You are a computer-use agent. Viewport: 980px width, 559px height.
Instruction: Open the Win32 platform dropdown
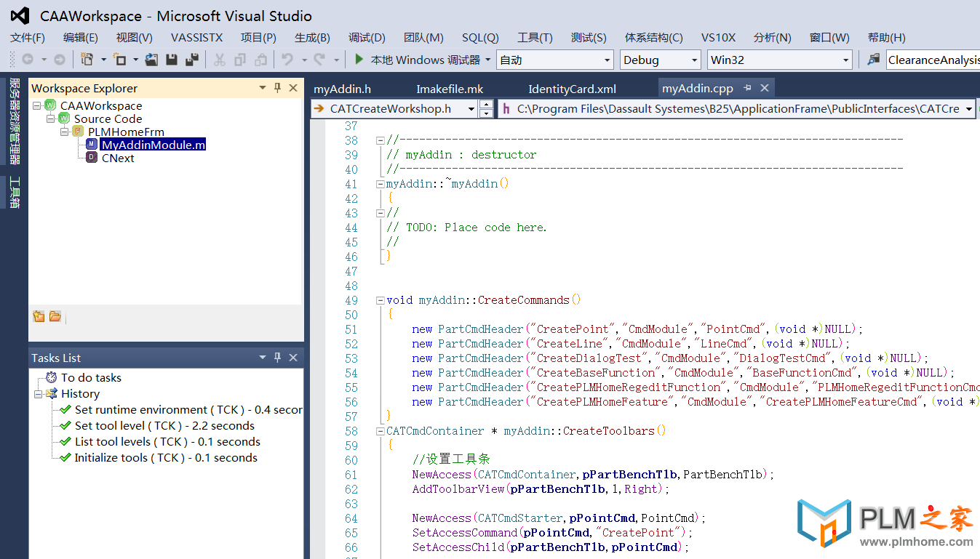[845, 60]
